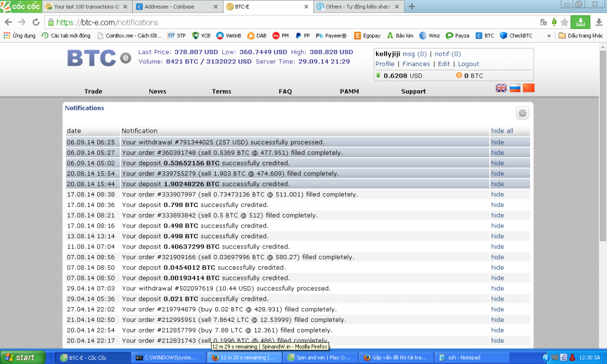Viewport: 607px width, 364px height.
Task: Switch site language to English flag
Action: (501, 88)
